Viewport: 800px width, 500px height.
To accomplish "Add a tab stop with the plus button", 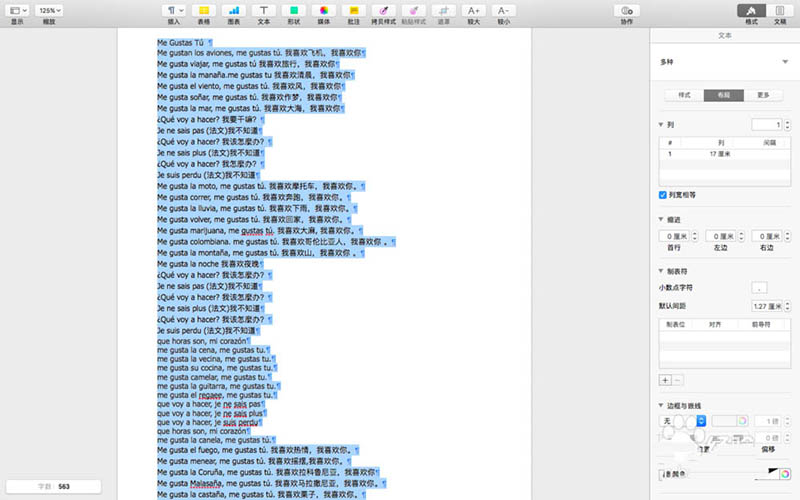I will (665, 380).
